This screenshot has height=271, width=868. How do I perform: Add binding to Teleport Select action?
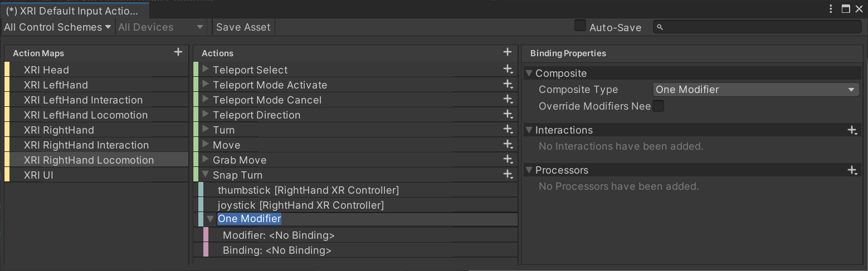click(508, 70)
